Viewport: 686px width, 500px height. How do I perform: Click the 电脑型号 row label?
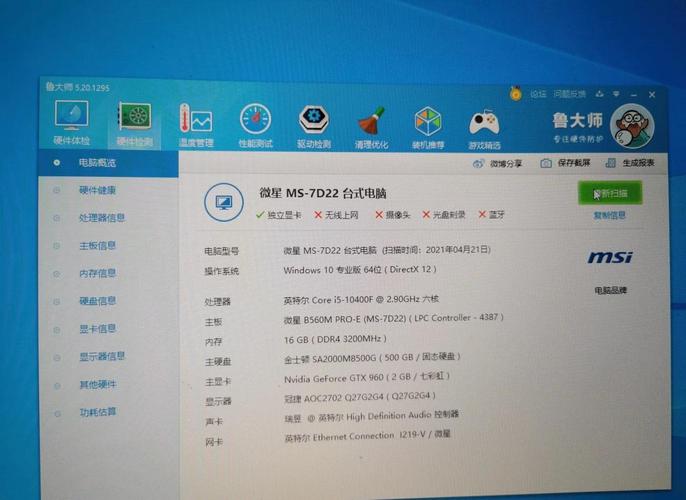coord(222,252)
